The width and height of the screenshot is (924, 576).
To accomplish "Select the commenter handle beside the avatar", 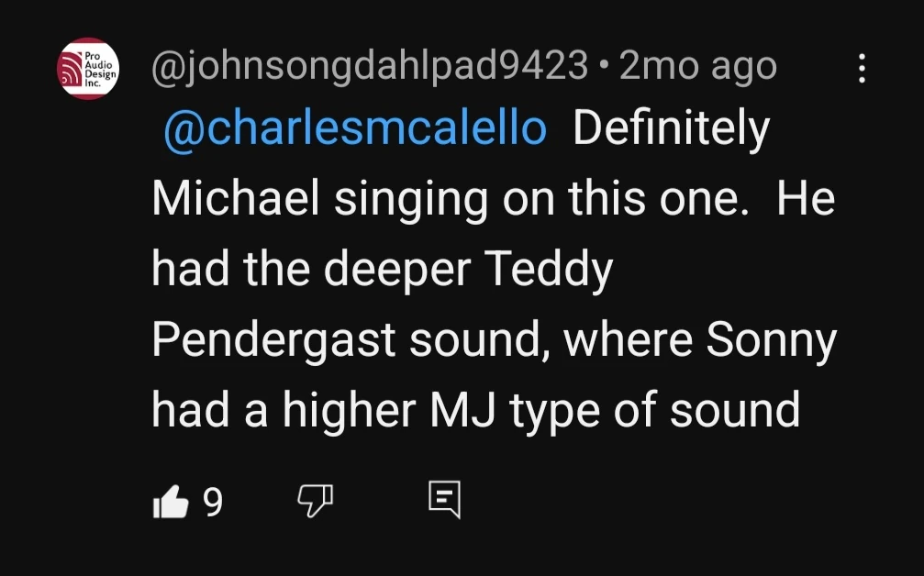I will (x=369, y=66).
